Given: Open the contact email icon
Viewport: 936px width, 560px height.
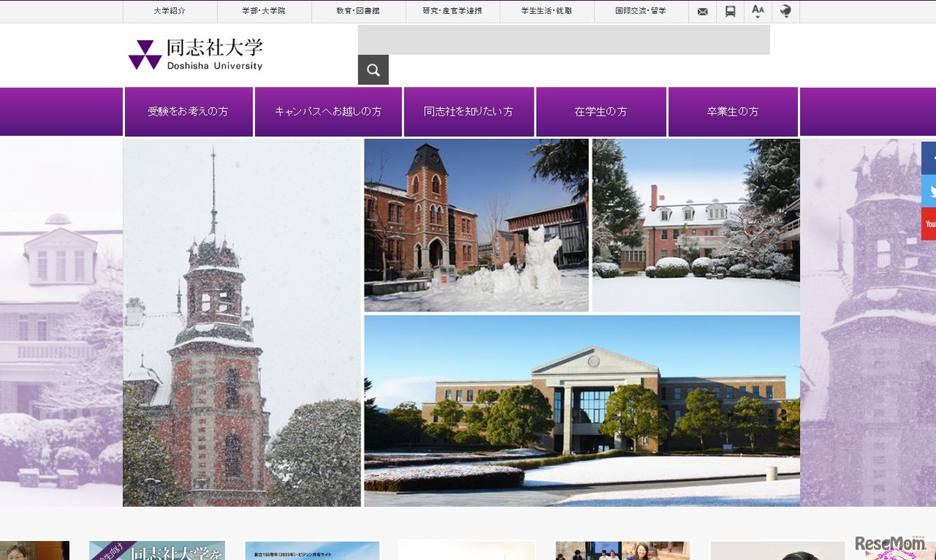Looking at the screenshot, I should tap(703, 12).
